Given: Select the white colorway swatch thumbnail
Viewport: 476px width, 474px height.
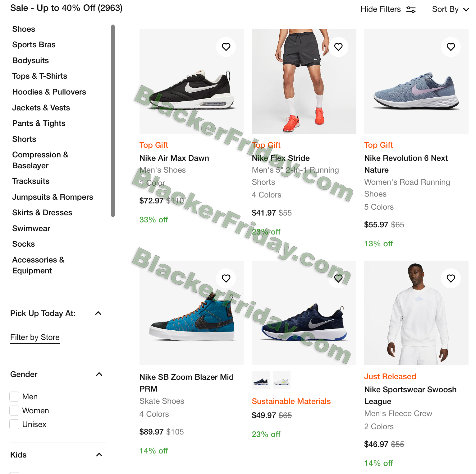Looking at the screenshot, I should point(281,380).
